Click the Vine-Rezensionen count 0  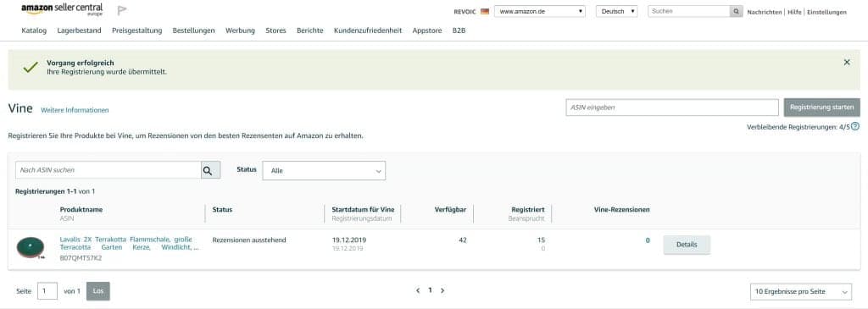648,240
